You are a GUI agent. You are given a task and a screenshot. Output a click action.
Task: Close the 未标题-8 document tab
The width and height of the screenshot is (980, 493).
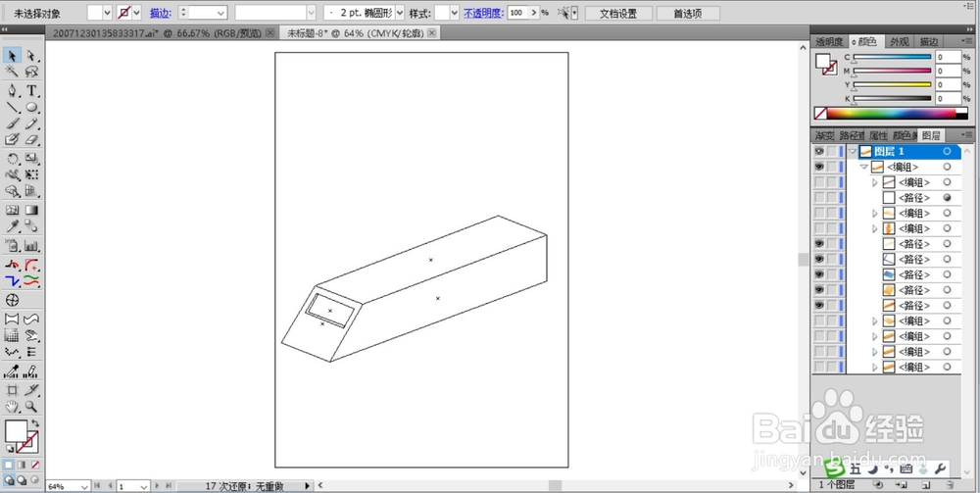431,33
